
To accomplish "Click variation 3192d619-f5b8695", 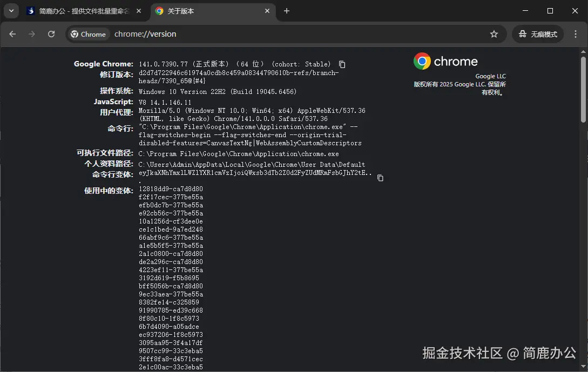I will click(x=169, y=278).
